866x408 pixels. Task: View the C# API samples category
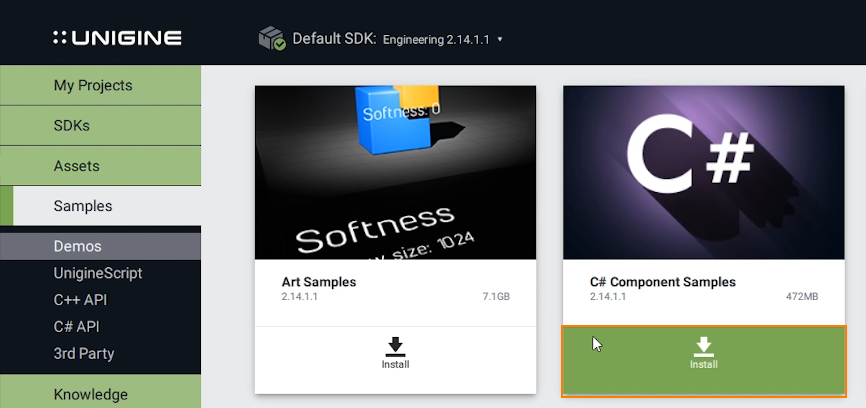click(x=76, y=326)
